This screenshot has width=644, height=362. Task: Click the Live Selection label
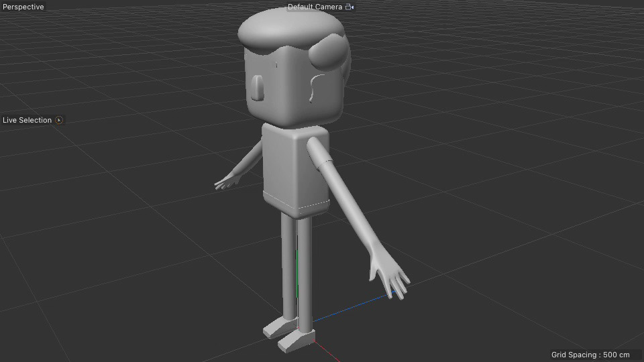[27, 120]
